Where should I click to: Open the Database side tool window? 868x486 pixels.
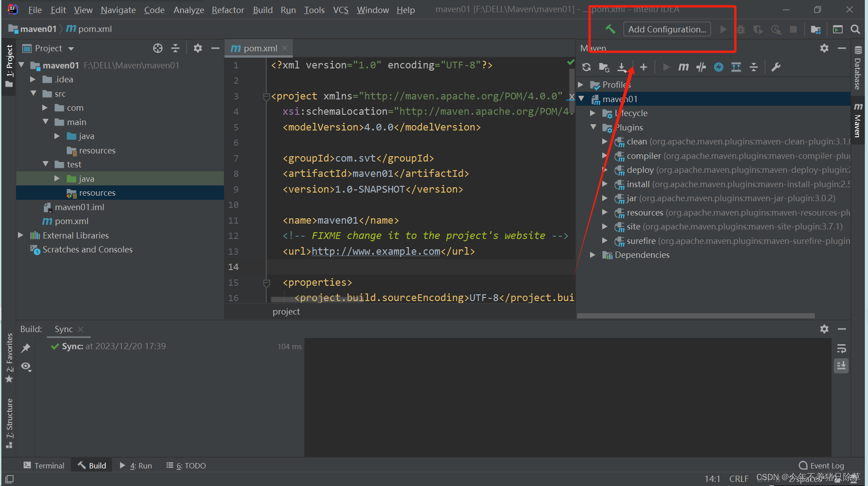[858, 67]
